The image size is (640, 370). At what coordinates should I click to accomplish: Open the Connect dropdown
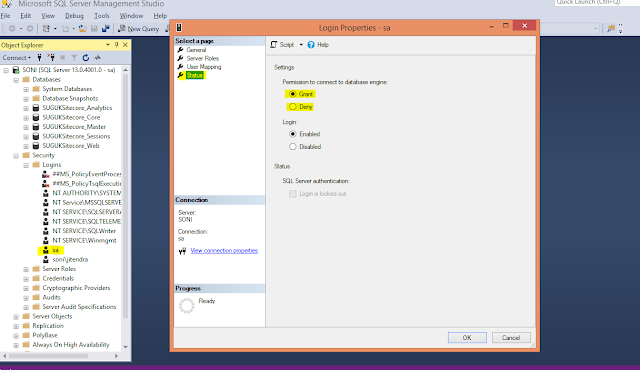tap(17, 58)
